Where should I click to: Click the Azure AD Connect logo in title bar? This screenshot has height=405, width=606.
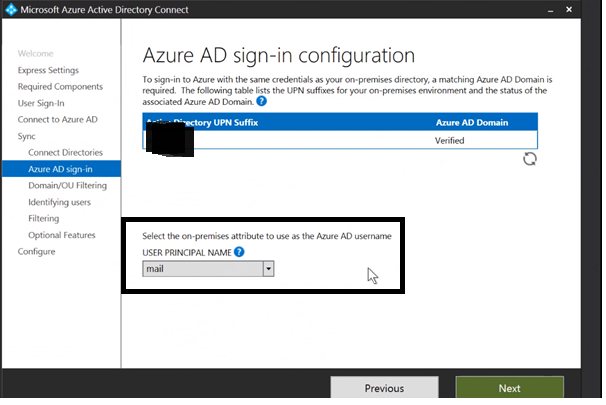click(12, 9)
